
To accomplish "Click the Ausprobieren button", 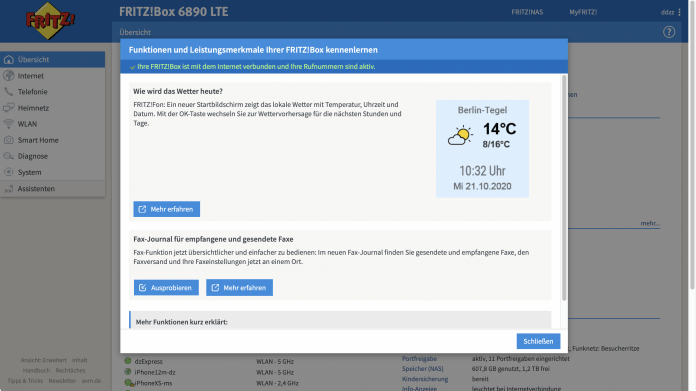I will pyautogui.click(x=166, y=288).
